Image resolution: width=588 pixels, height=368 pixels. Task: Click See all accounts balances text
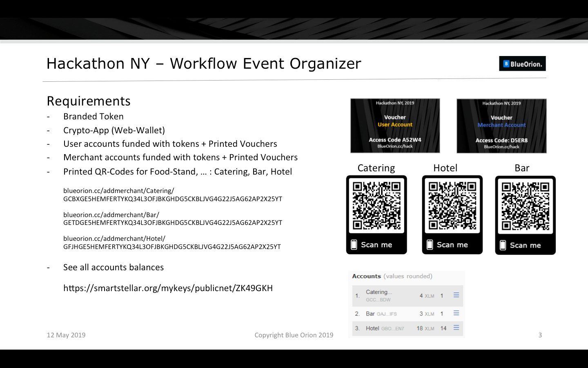[x=114, y=267]
